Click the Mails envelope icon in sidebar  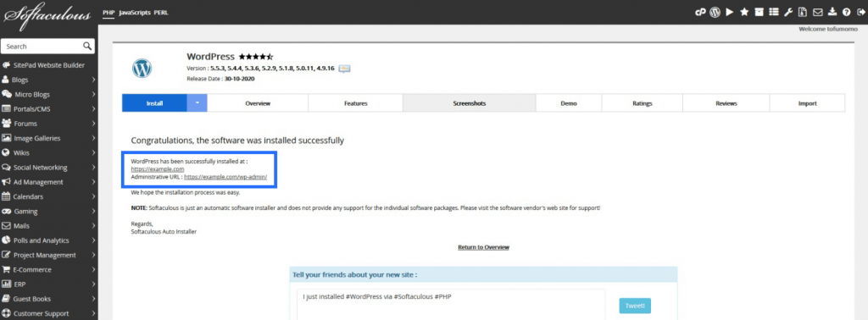coord(6,225)
